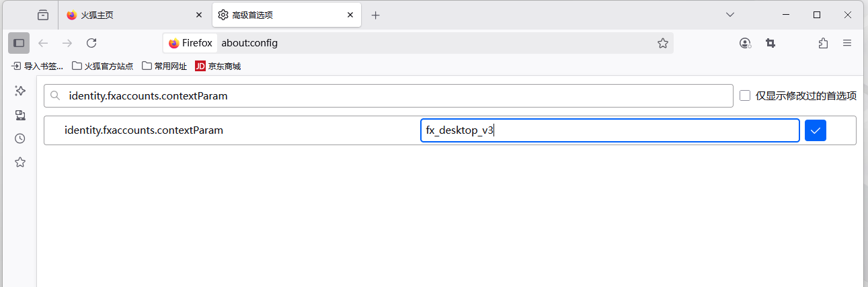
Task: Open the extensions puzzle icon
Action: point(823,43)
